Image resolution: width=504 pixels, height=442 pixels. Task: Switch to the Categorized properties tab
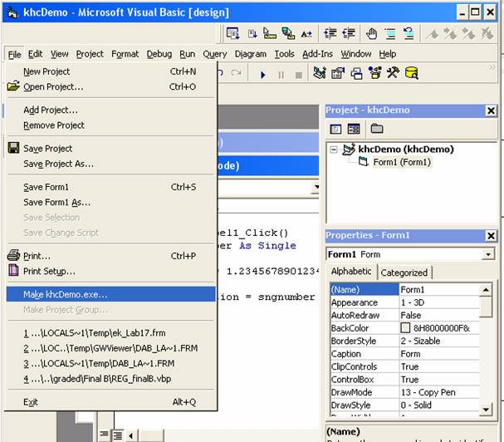[x=404, y=273]
